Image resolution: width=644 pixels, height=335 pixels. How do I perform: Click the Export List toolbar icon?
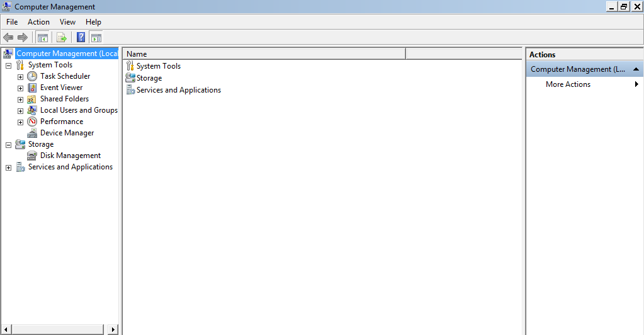tap(62, 38)
